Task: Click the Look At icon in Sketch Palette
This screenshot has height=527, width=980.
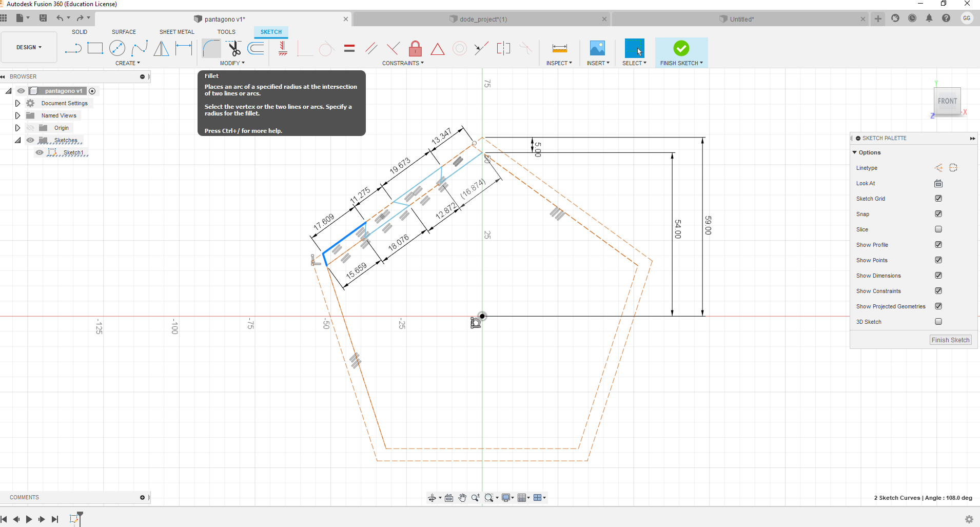Action: tap(938, 183)
